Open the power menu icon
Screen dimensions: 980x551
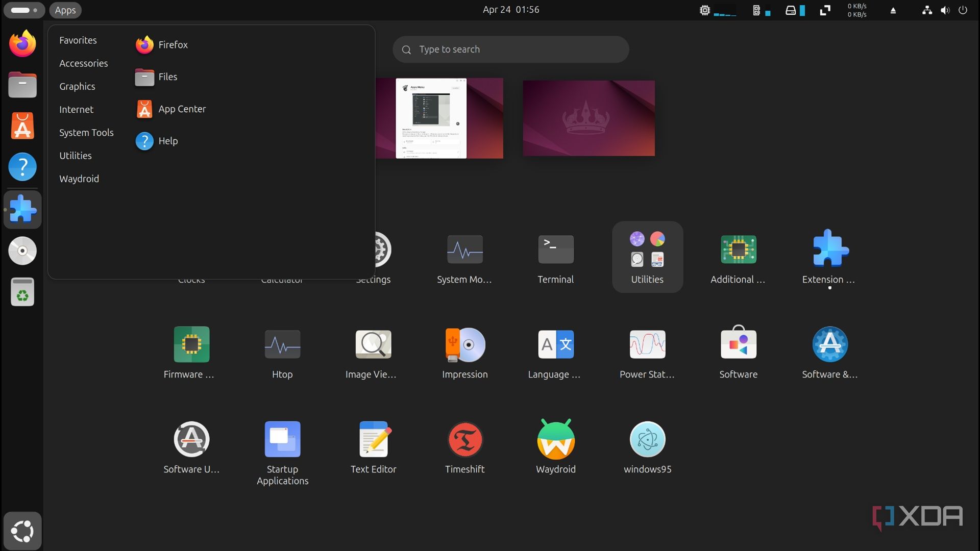click(963, 10)
